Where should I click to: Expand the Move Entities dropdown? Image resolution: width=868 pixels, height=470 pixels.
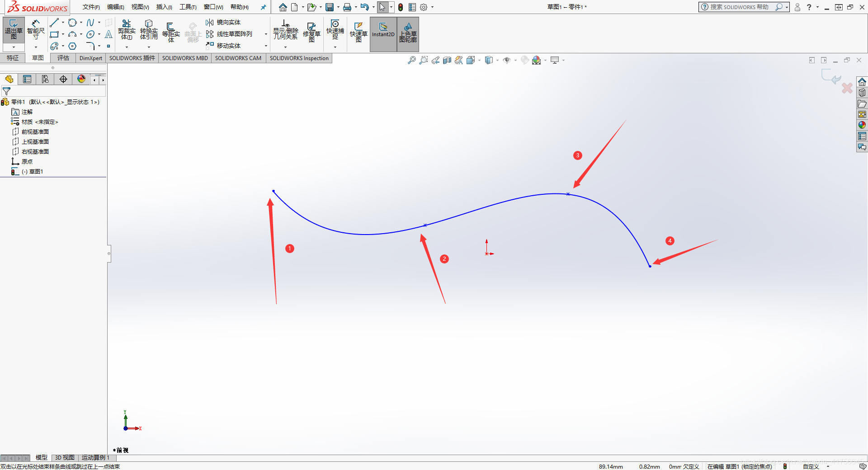click(x=266, y=46)
